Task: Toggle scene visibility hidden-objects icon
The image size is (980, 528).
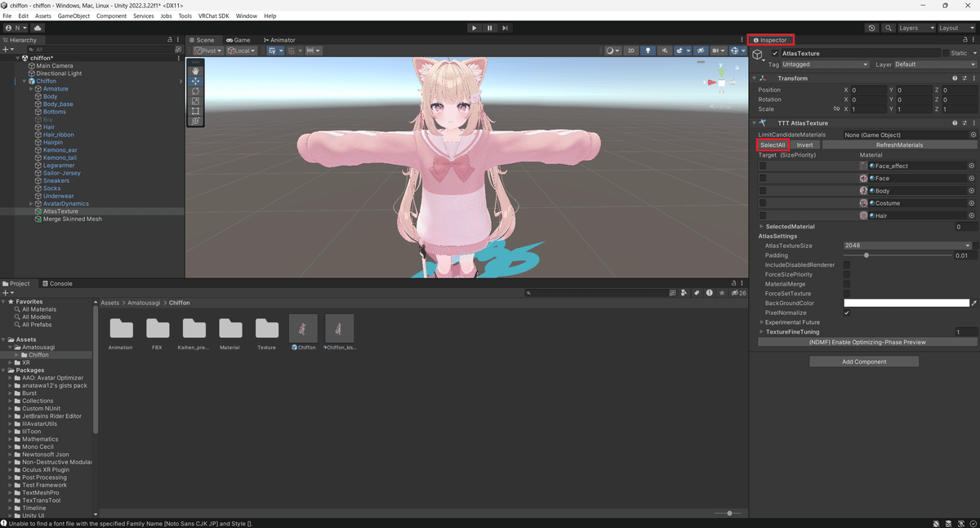Action: 700,51
